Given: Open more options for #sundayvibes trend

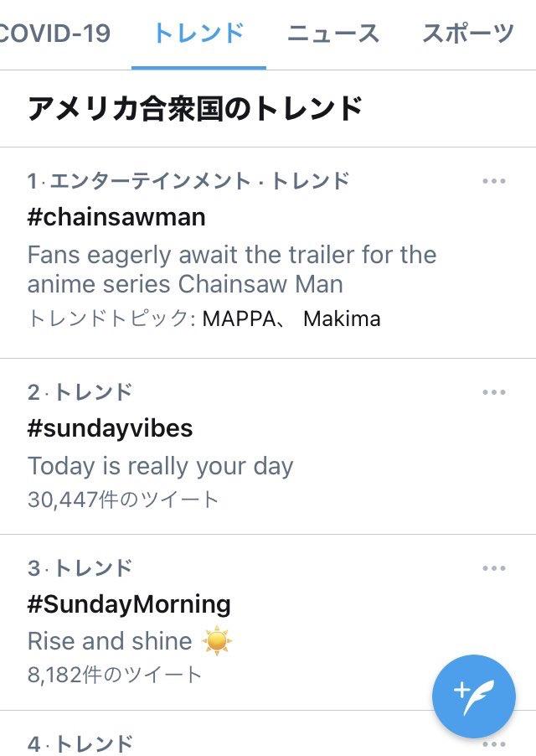Looking at the screenshot, I should click(x=494, y=392).
